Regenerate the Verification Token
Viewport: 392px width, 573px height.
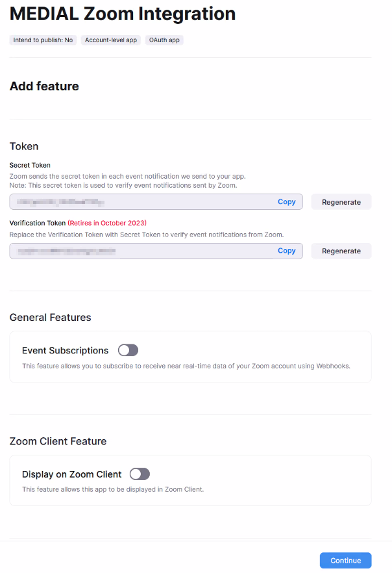pyautogui.click(x=341, y=251)
